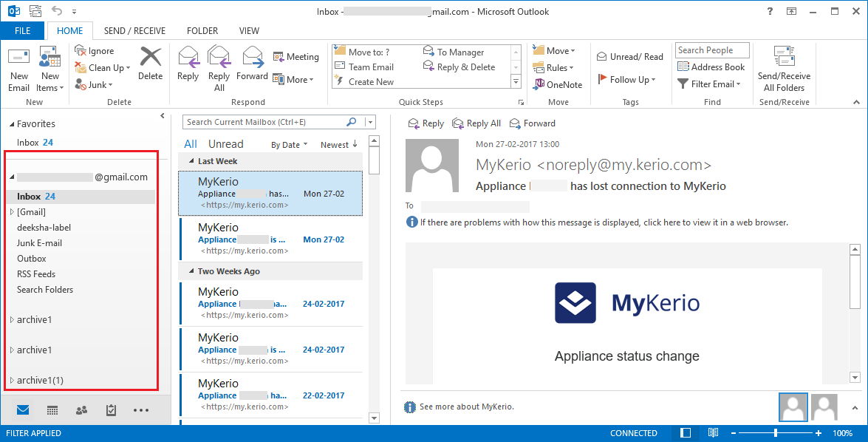Click the Search People field

point(712,50)
